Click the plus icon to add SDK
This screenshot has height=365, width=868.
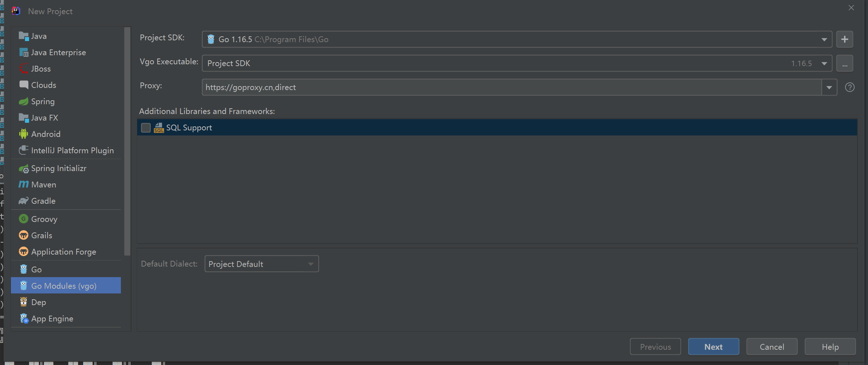844,39
